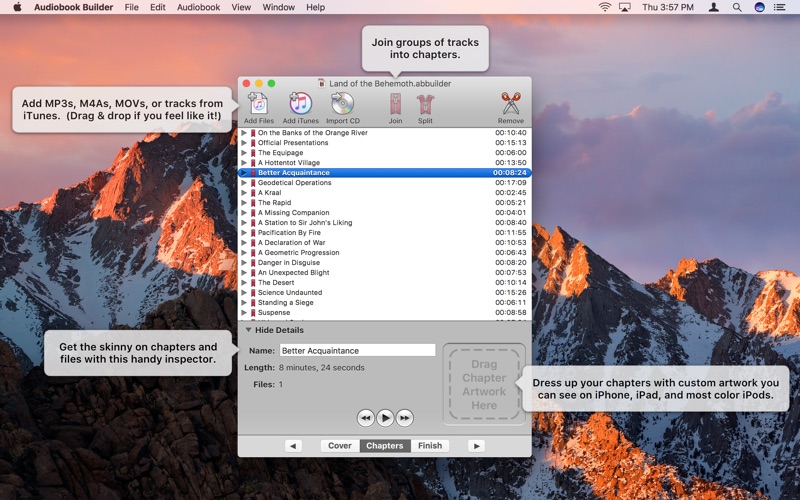
Task: Click the next step arrow button
Action: tap(476, 446)
